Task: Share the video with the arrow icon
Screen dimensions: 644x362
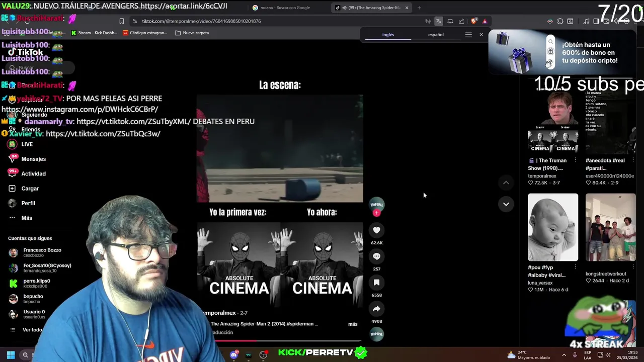Action: point(376,309)
